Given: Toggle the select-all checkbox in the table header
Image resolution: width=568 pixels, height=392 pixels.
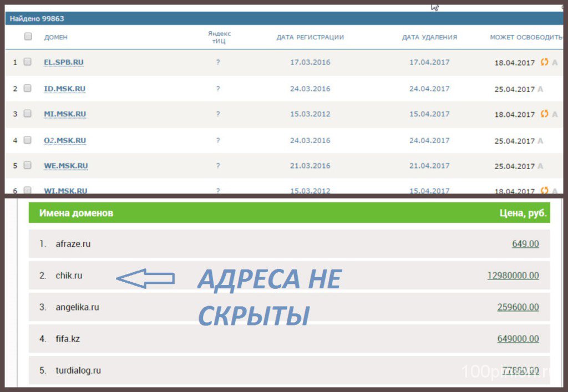Looking at the screenshot, I should (x=28, y=37).
